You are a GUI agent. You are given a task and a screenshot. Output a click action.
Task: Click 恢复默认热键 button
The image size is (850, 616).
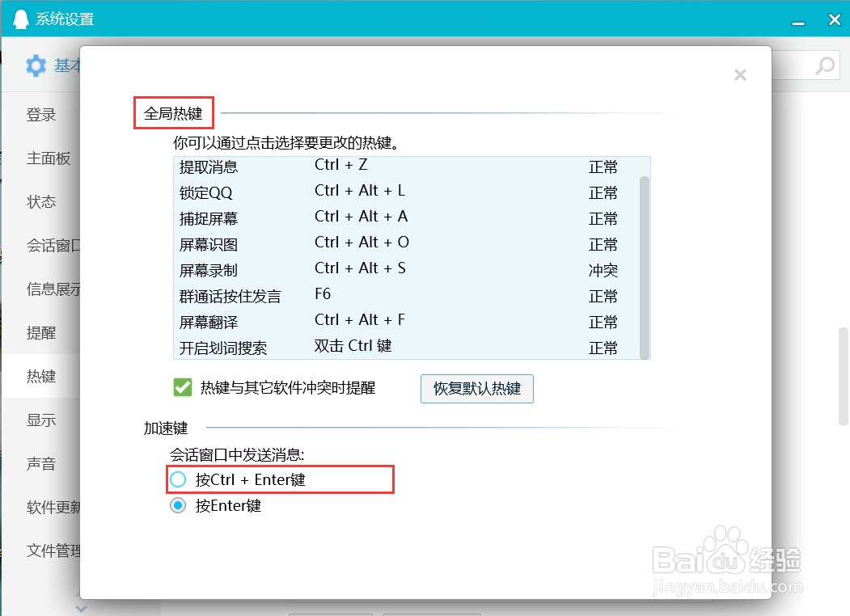tap(476, 389)
